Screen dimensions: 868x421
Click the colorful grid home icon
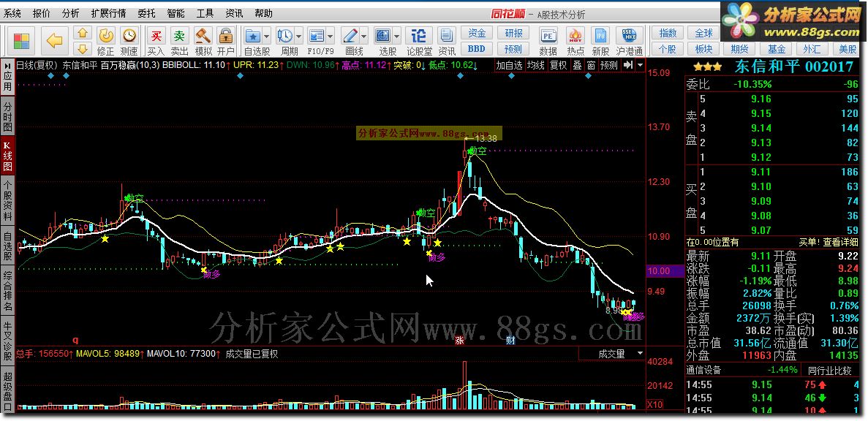[x=22, y=41]
